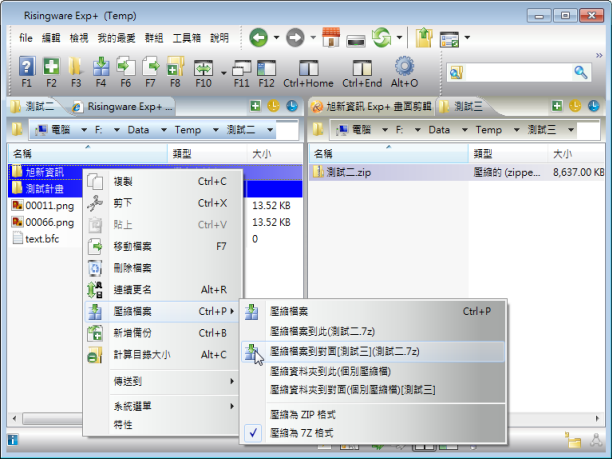This screenshot has height=459, width=612.
Task: Click the F11 windows icon
Action: [242, 68]
